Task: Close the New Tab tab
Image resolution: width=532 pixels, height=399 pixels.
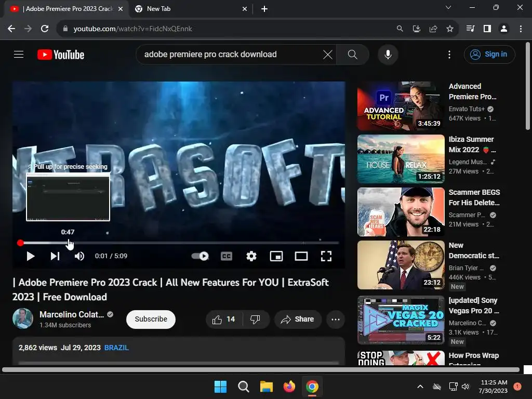Action: tap(245, 9)
